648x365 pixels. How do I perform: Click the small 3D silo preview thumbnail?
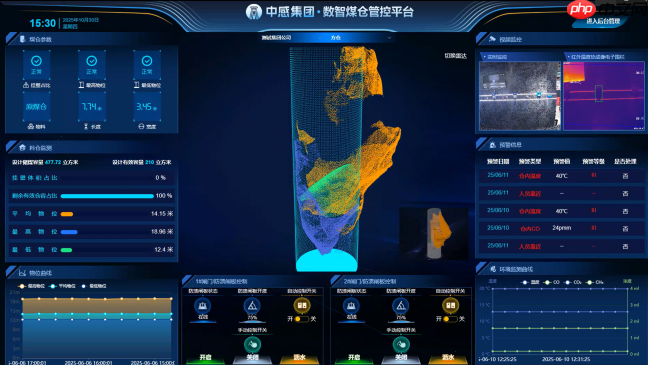[434, 234]
